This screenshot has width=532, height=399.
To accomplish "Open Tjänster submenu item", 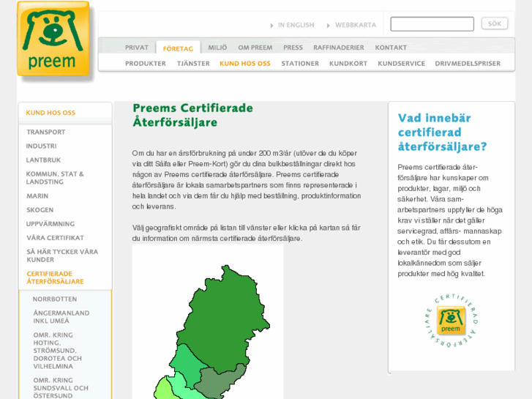I will [193, 64].
